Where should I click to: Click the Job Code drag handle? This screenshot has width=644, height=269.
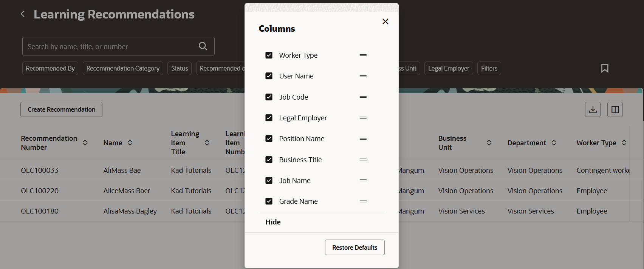363,97
